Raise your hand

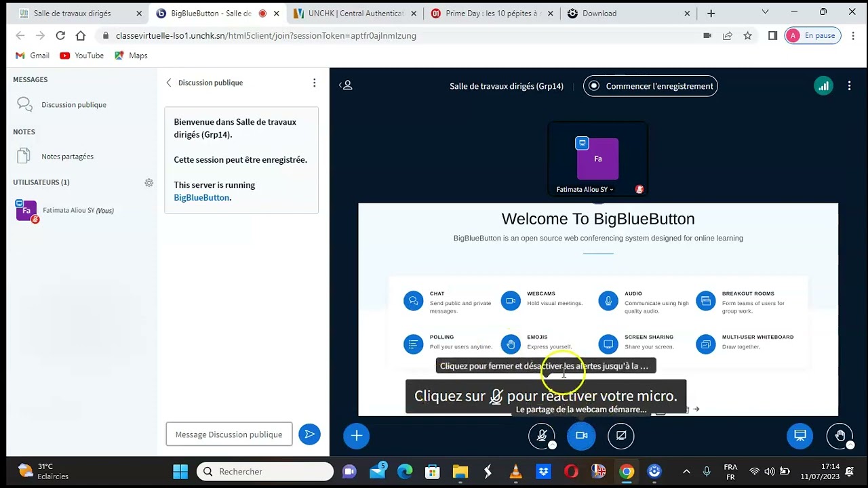coord(840,436)
